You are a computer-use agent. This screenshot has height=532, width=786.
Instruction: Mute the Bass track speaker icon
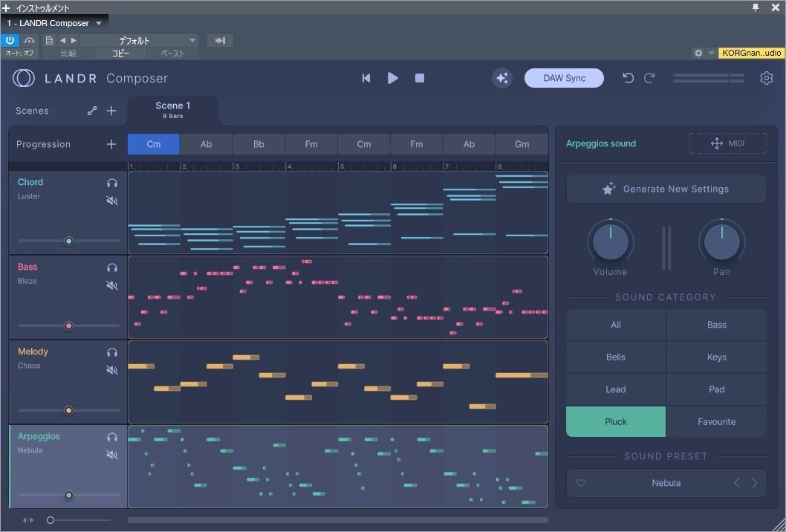coord(112,285)
